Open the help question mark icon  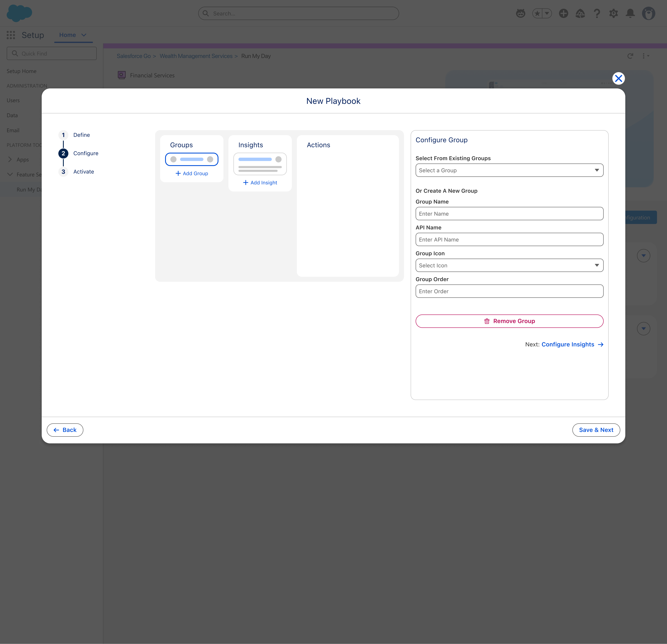click(597, 14)
